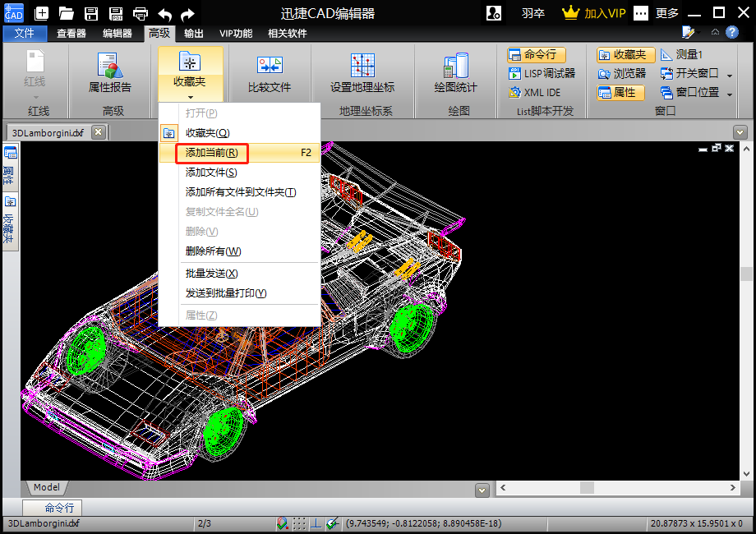This screenshot has width=756, height=534.
Task: Select 添加当前(R) menu entry
Action: (x=240, y=152)
